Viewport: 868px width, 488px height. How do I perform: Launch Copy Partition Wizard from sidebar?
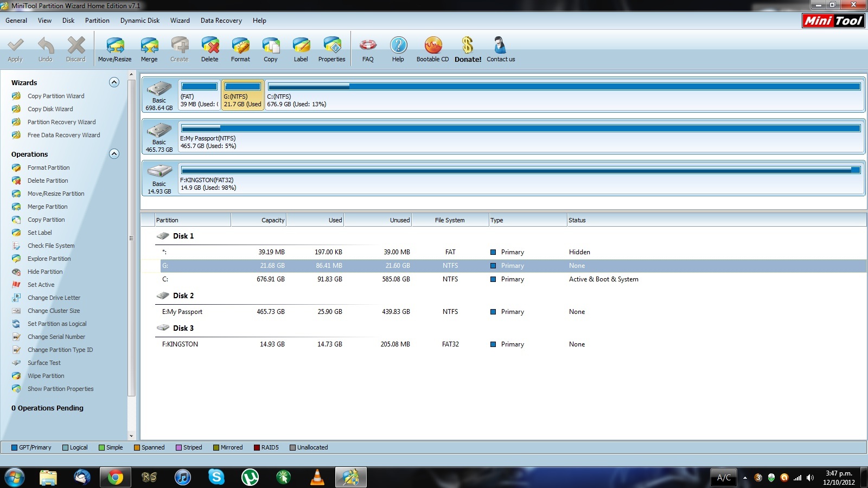click(x=56, y=96)
